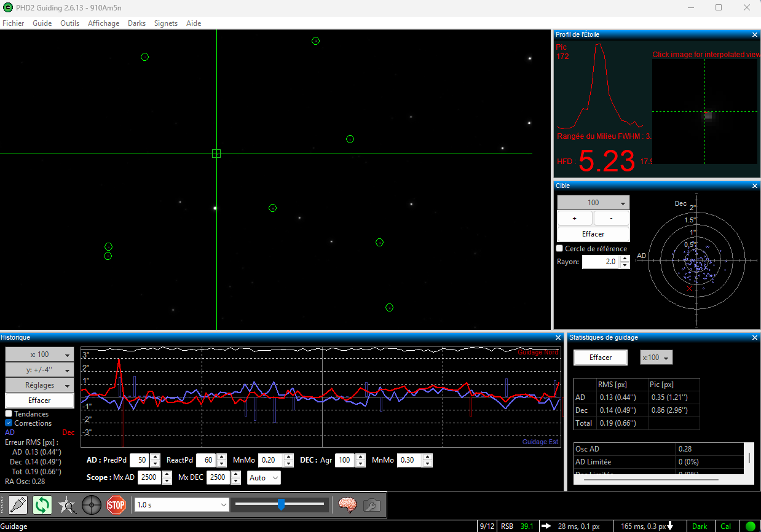Open the 1.0 s exposure time dropdown

pyautogui.click(x=182, y=505)
